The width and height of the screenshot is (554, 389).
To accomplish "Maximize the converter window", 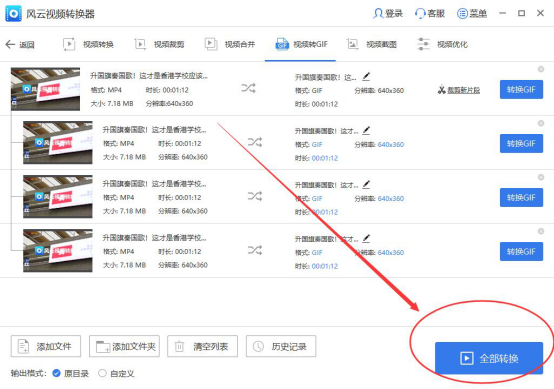I will tap(521, 13).
